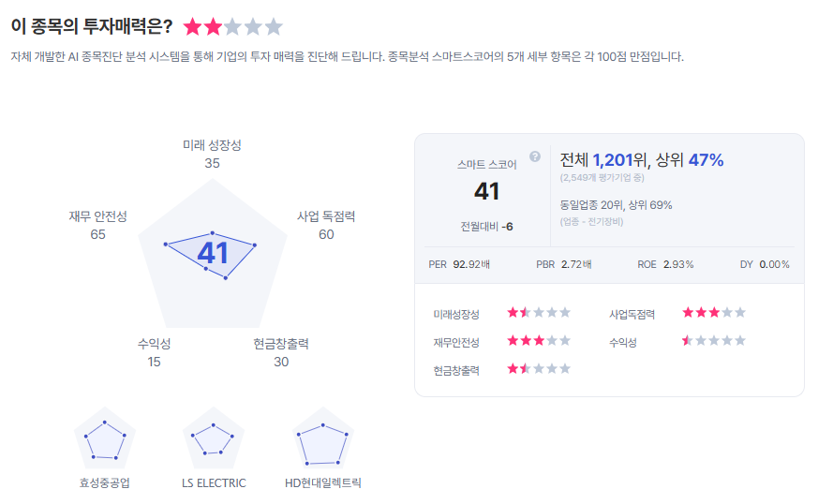Click the help question mark icon beside 스마트 스코어
Screen dimensions: 818x504
[x=535, y=156]
